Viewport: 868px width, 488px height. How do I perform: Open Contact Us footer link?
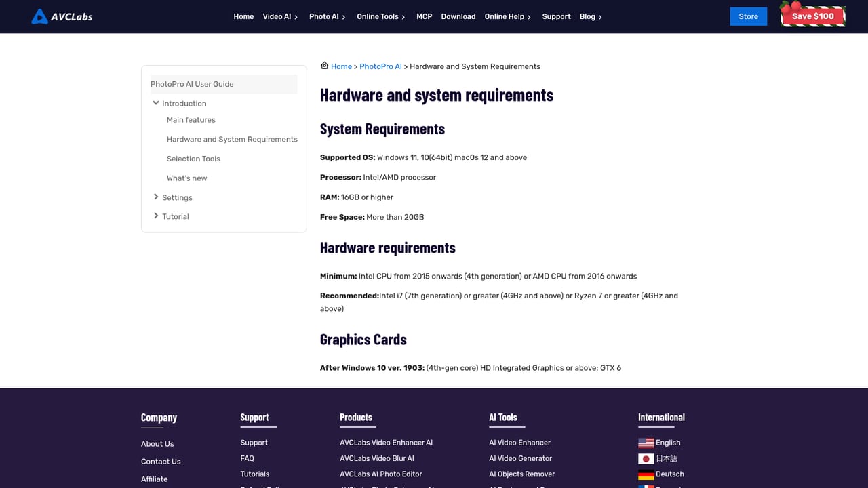click(x=161, y=462)
